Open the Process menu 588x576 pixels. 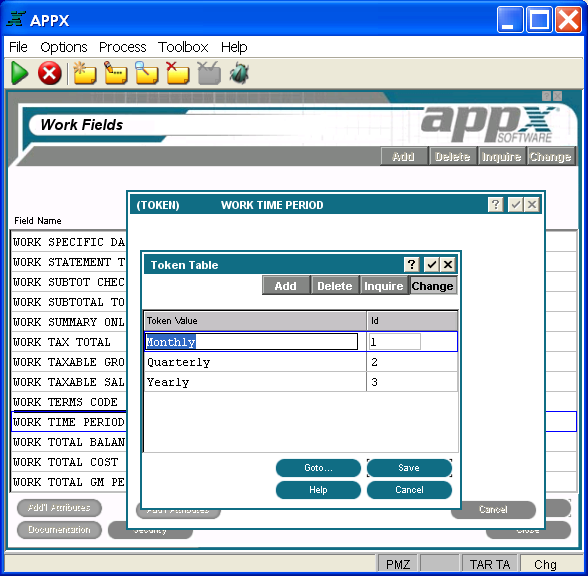click(123, 47)
